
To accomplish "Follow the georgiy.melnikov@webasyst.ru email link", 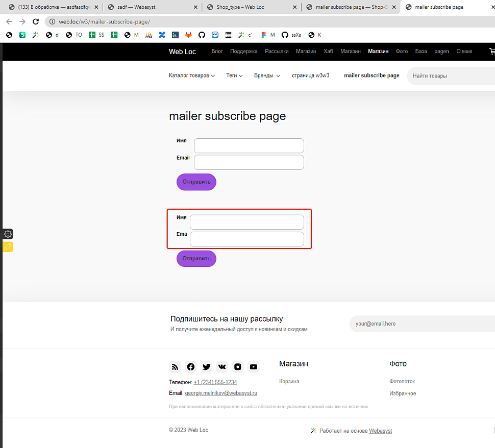I will point(221,393).
